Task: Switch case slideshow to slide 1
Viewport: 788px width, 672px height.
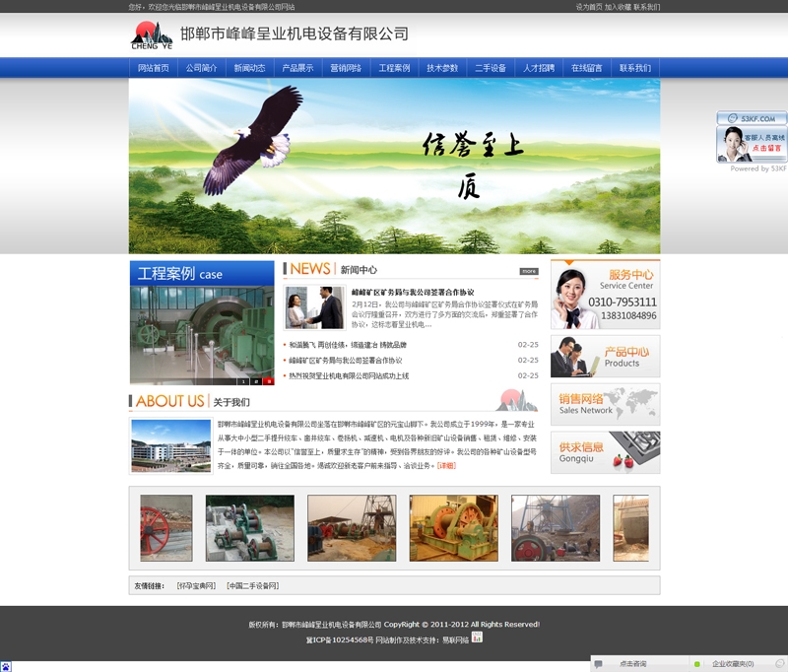Action: click(243, 380)
